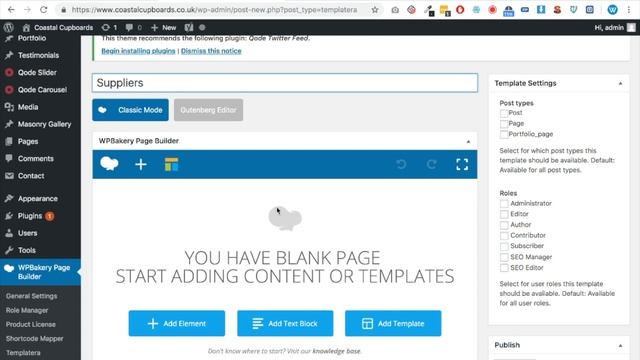Click the plus Add Element toolbar icon
This screenshot has height=360, width=640.
point(141,164)
